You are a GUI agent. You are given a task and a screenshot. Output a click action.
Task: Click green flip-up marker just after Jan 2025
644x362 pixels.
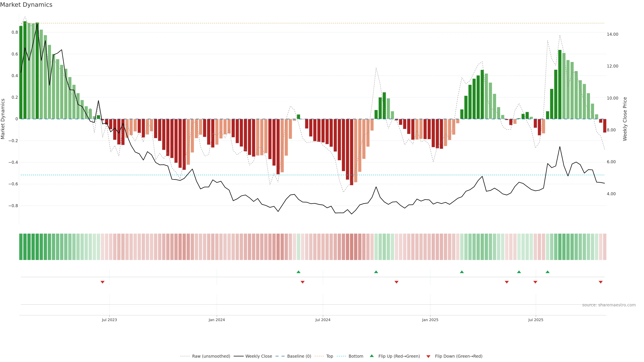(x=462, y=272)
